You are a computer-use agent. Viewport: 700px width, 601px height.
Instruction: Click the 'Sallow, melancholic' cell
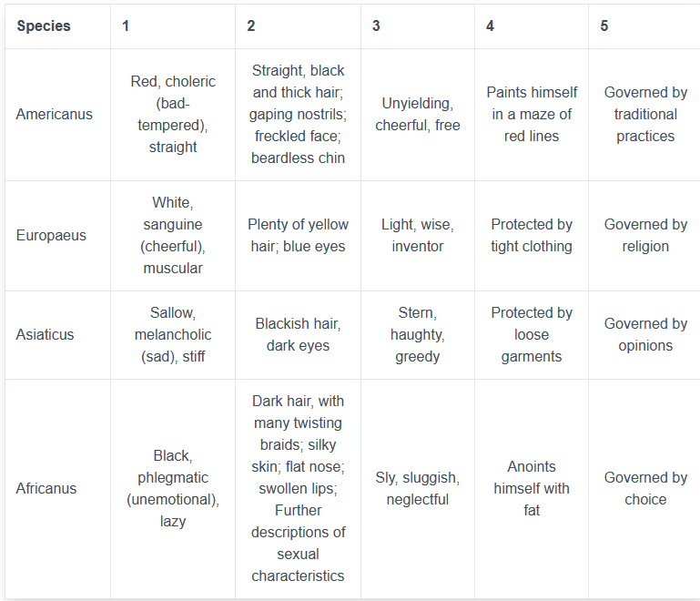(x=173, y=334)
